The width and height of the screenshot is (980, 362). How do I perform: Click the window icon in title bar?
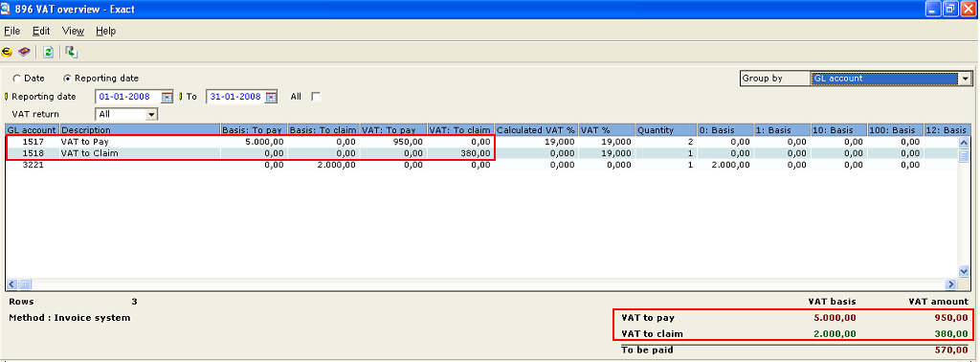[7, 9]
